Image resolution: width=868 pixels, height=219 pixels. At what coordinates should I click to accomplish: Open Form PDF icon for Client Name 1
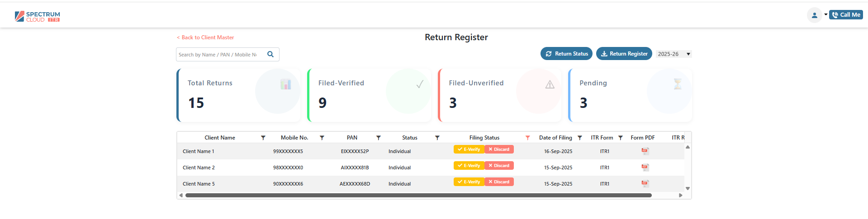645,151
